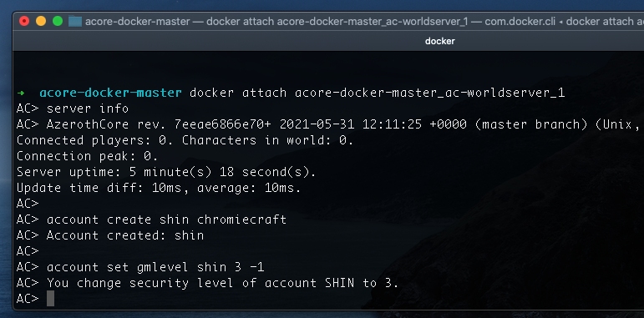644x318 pixels.
Task: Close the terminal window using the red button
Action: click(x=24, y=21)
